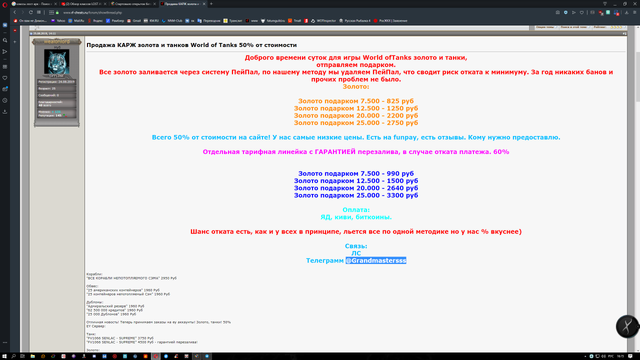The width and height of the screenshot is (640, 360).
Task: Open the Mail.Ru bookmark
Action: pos(76,21)
